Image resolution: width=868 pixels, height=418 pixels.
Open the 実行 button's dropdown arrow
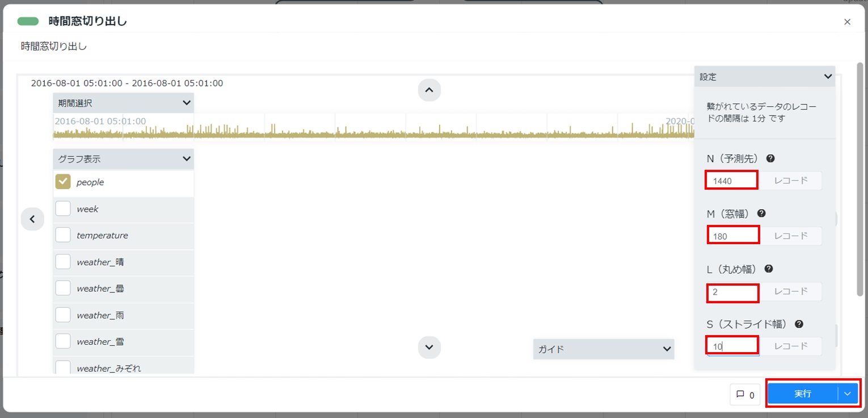(847, 393)
